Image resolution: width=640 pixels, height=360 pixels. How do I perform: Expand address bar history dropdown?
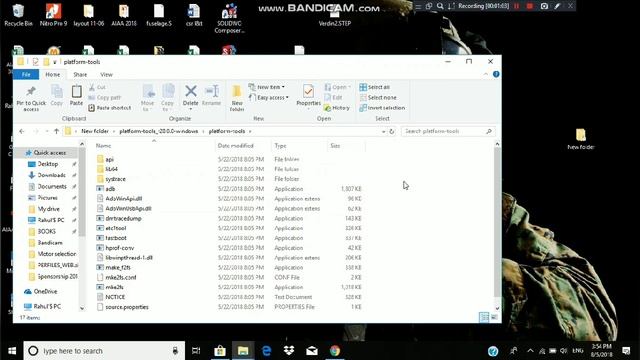383,131
